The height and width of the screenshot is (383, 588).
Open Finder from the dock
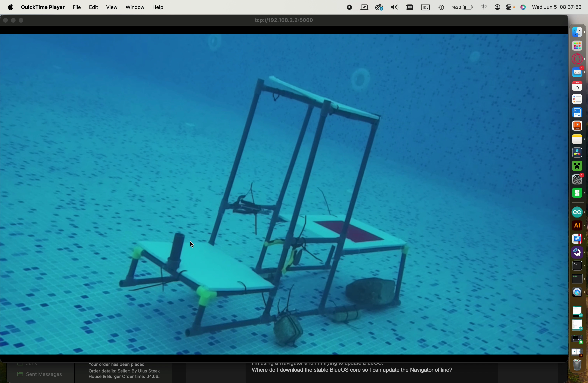pos(577,32)
